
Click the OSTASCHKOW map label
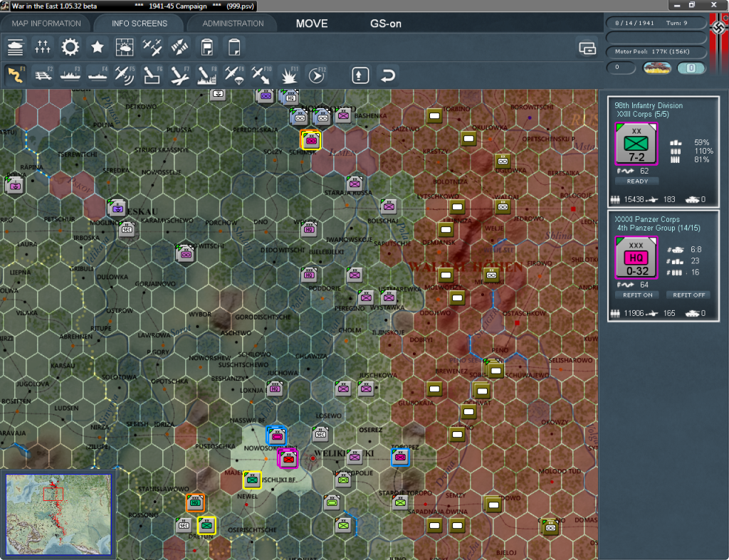pyautogui.click(x=524, y=313)
